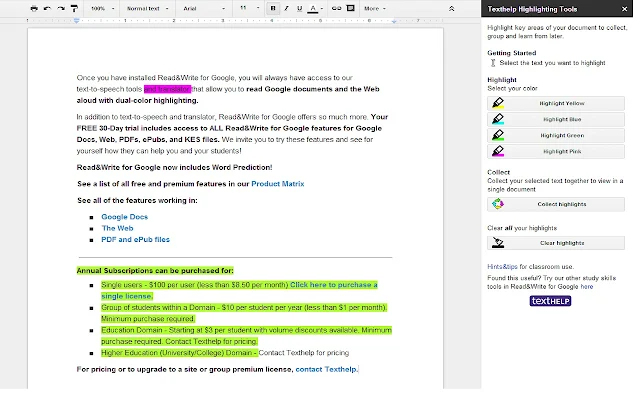Toggle underline formatting button
Image resolution: width=640 pixels, height=400 pixels.
coord(300,9)
